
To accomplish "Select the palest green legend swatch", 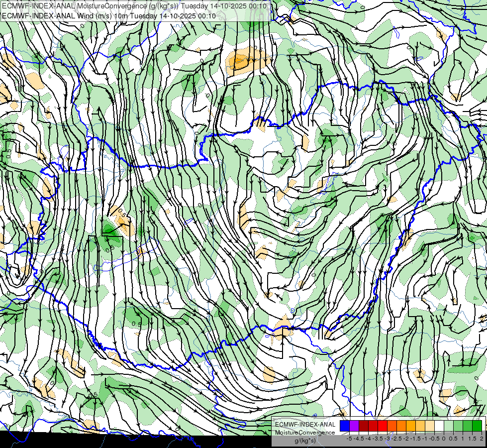I will click(x=449, y=426).
